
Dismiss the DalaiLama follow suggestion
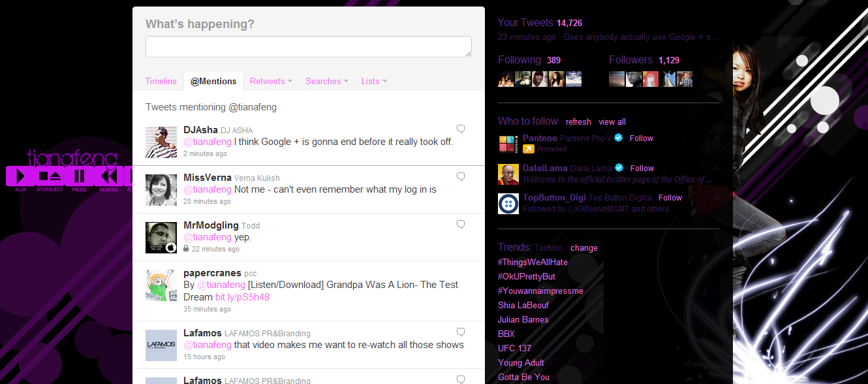717,168
